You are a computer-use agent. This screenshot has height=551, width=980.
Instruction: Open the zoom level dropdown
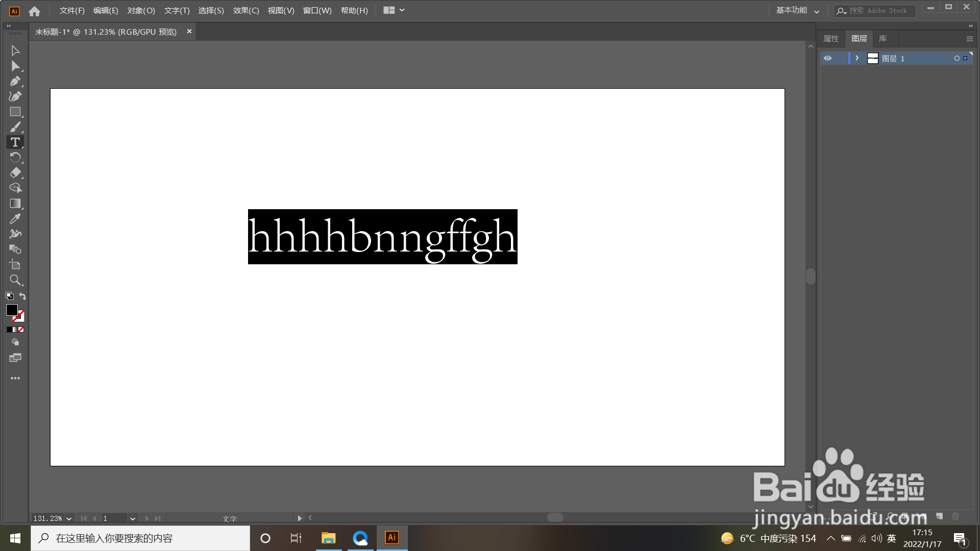click(x=69, y=518)
